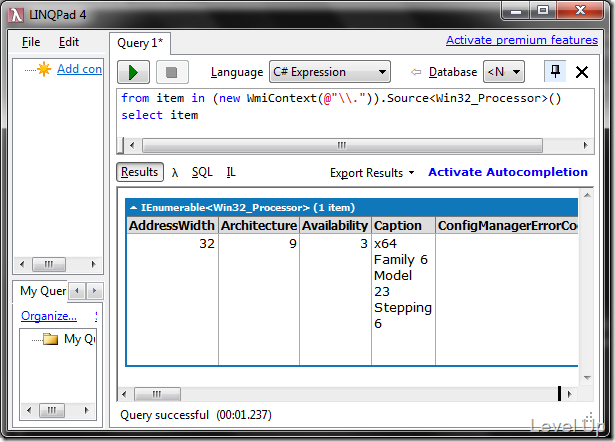Toggle the pin icon beside Database dropdown
The image size is (615, 442).
coord(555,71)
